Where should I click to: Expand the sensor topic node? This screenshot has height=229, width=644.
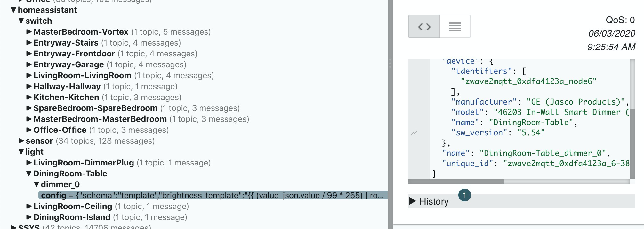(x=21, y=141)
